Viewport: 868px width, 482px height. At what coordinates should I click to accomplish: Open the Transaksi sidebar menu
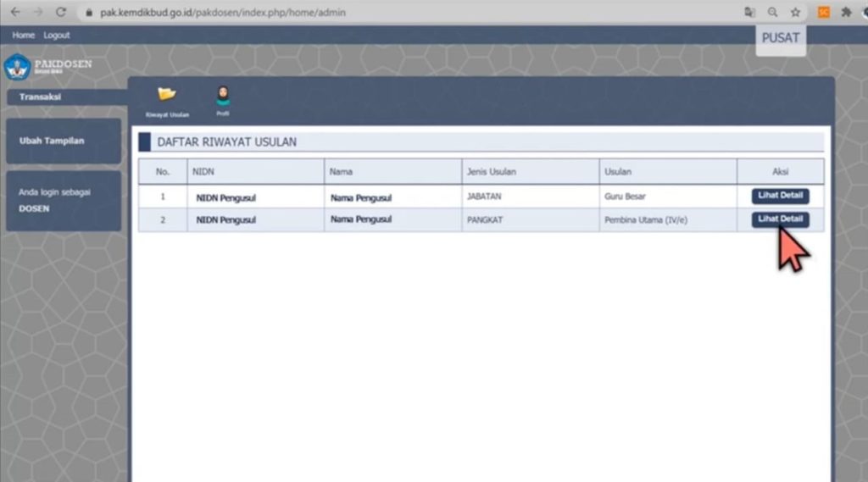click(68, 97)
